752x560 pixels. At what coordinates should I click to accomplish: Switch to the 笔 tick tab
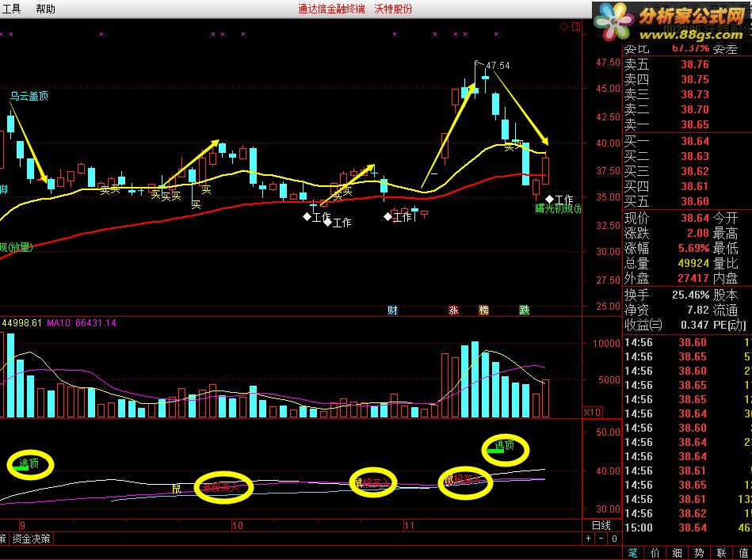click(x=633, y=552)
